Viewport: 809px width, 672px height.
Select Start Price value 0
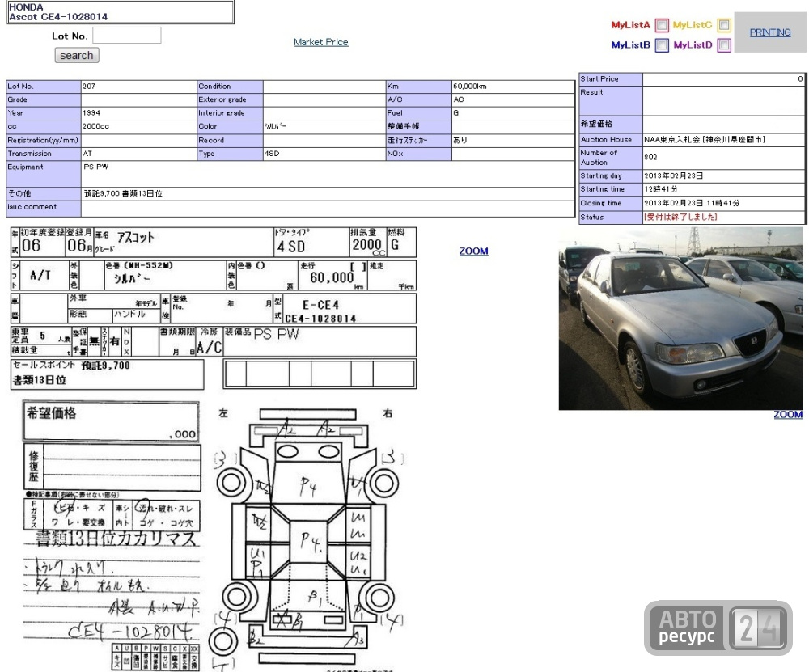click(800, 79)
